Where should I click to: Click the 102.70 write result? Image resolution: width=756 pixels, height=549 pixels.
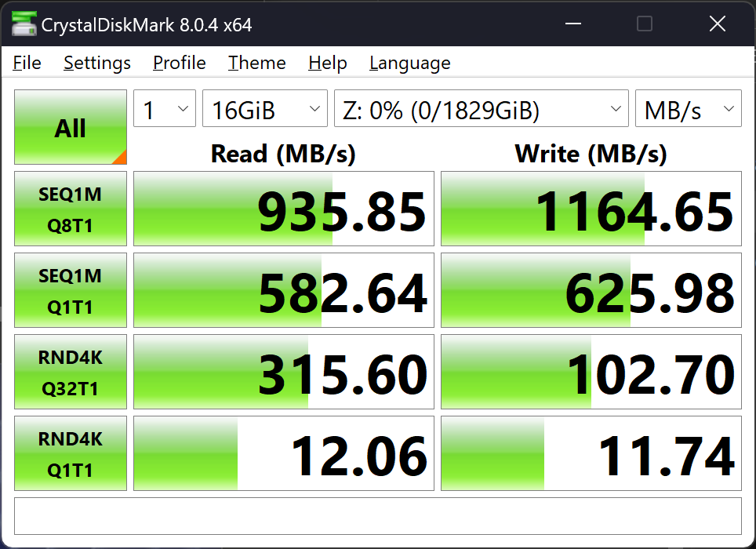591,372
